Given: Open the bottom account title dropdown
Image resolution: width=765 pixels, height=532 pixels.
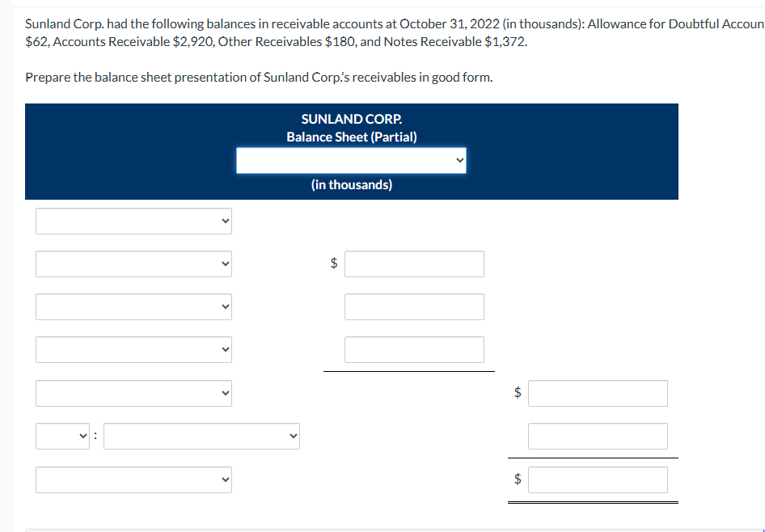Looking at the screenshot, I should 133,479.
